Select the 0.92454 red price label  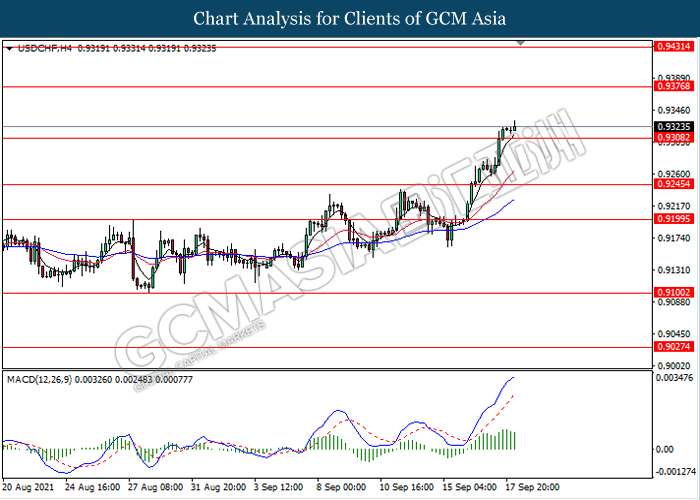tap(674, 184)
